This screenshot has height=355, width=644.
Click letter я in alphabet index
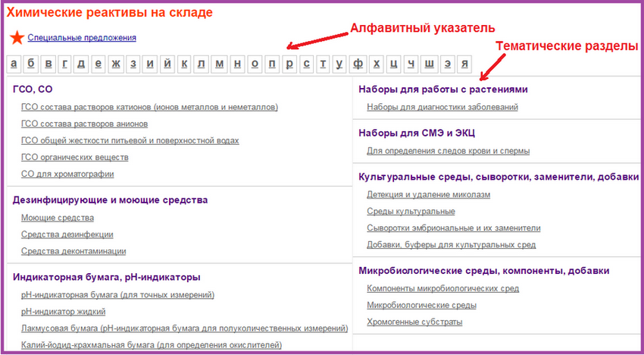465,64
